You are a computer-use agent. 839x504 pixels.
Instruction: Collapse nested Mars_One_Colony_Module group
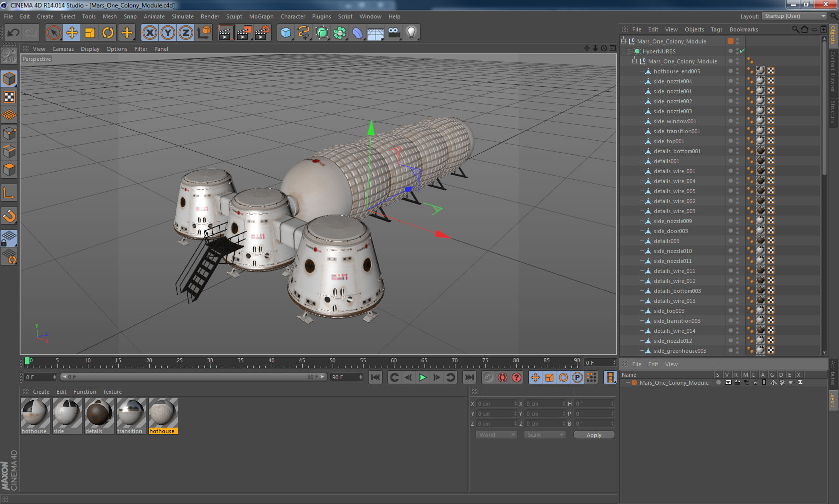coord(635,61)
